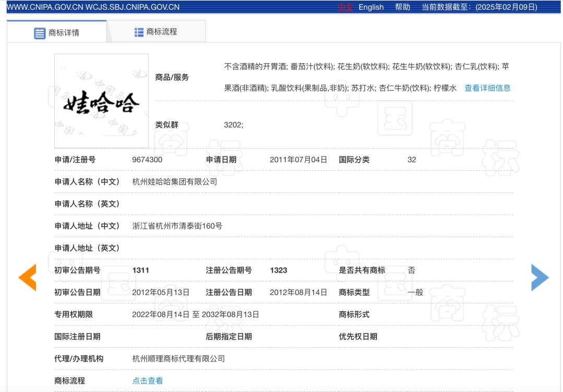Screen dimensions: 563x392
Task: Click the similar group value 3202
Action: (x=233, y=125)
